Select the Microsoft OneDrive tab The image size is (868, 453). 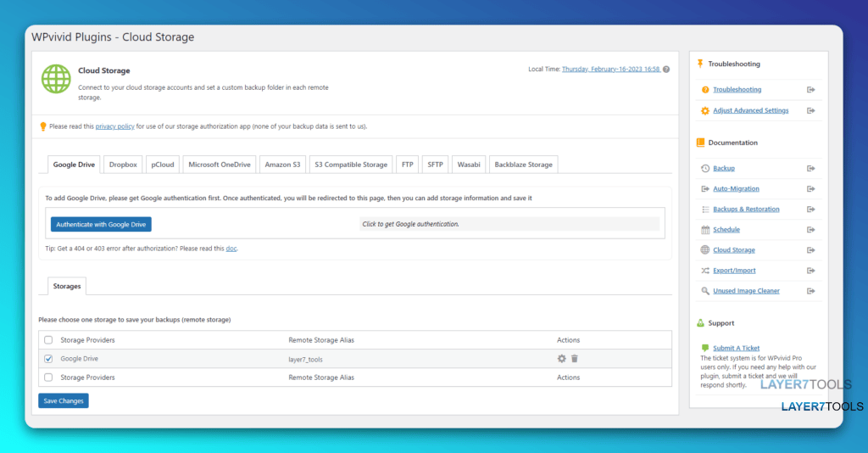pos(220,165)
